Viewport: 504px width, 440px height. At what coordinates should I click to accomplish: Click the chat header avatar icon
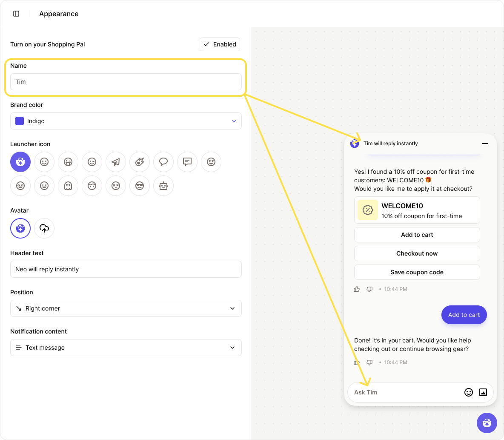(355, 144)
